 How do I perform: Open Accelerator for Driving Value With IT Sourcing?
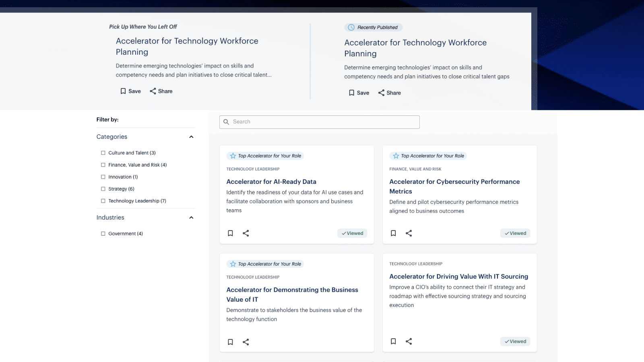click(458, 276)
